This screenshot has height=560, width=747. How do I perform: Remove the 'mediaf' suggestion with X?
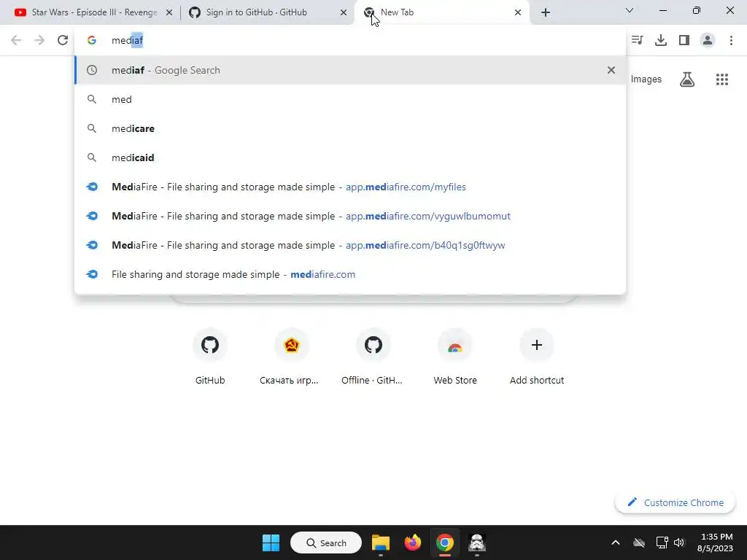click(611, 70)
